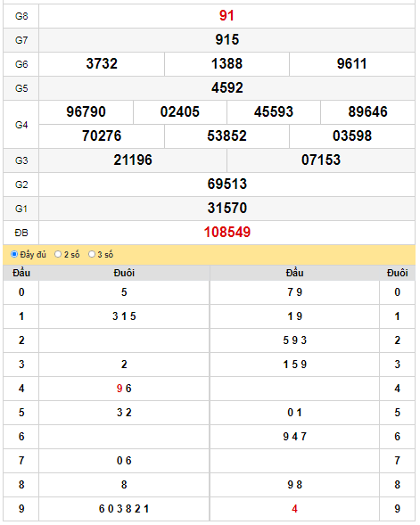
Task: Click the special prize number 108549
Action: click(227, 233)
